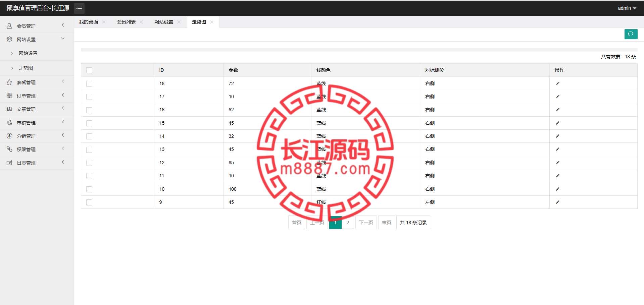Check the checkbox for ID 15
This screenshot has width=644, height=305.
click(x=89, y=123)
